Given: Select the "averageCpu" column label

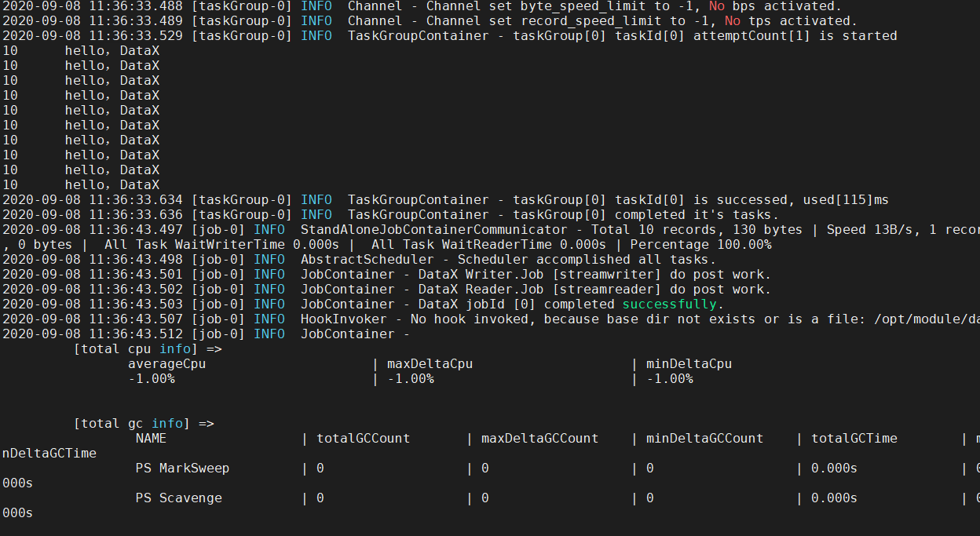Looking at the screenshot, I should 166,364.
